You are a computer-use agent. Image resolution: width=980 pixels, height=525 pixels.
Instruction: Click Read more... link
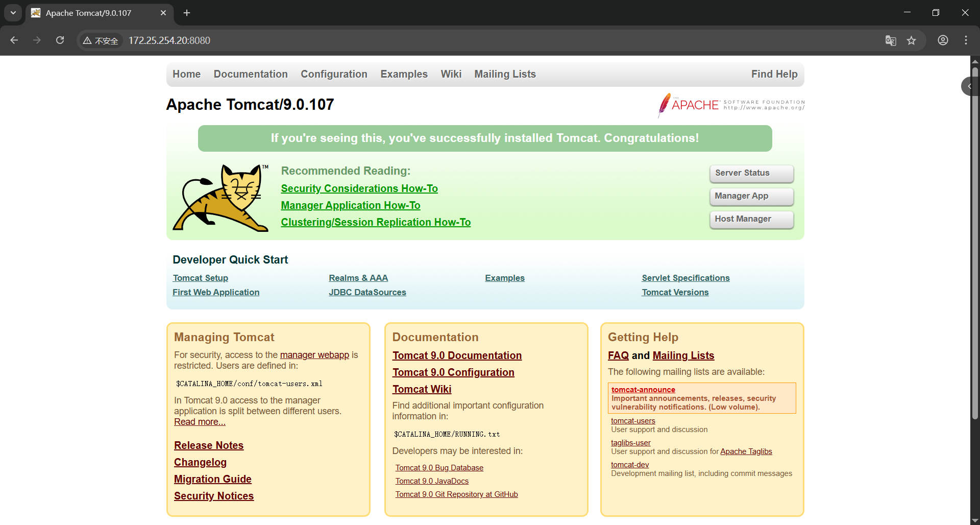point(200,422)
